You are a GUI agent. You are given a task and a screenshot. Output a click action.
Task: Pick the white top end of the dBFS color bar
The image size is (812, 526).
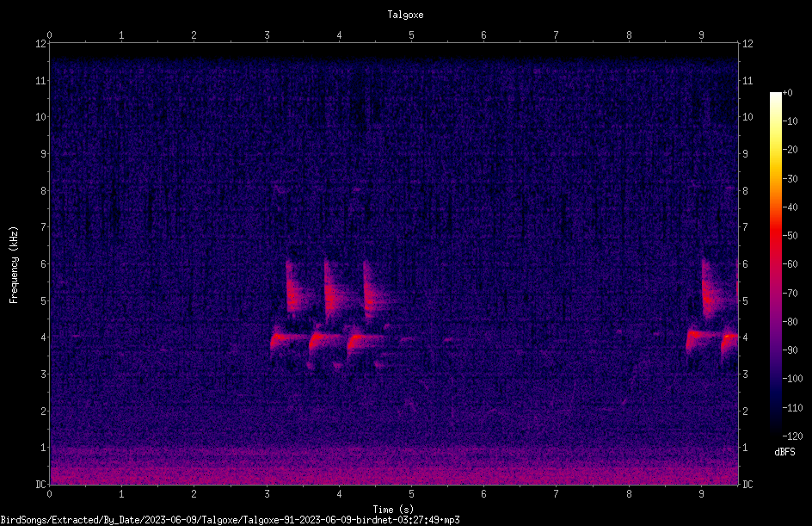coord(775,97)
